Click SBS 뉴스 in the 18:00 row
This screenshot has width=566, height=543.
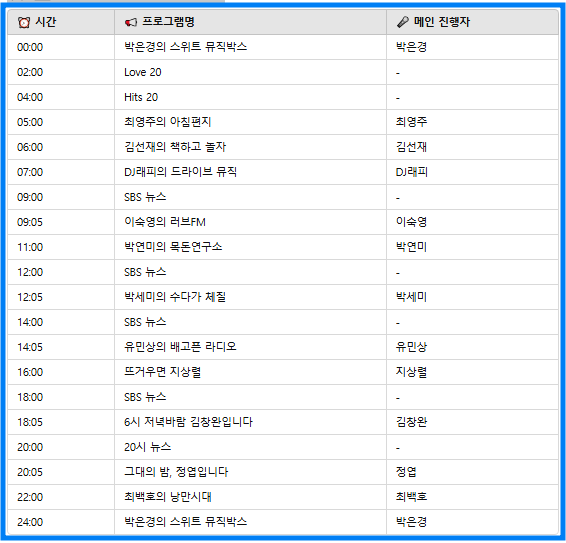point(145,397)
